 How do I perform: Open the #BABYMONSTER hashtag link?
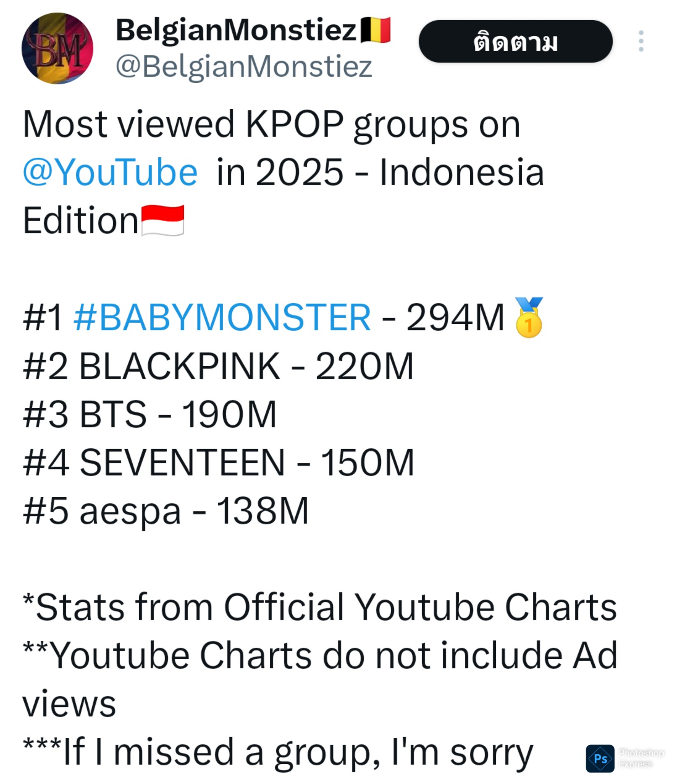click(222, 318)
